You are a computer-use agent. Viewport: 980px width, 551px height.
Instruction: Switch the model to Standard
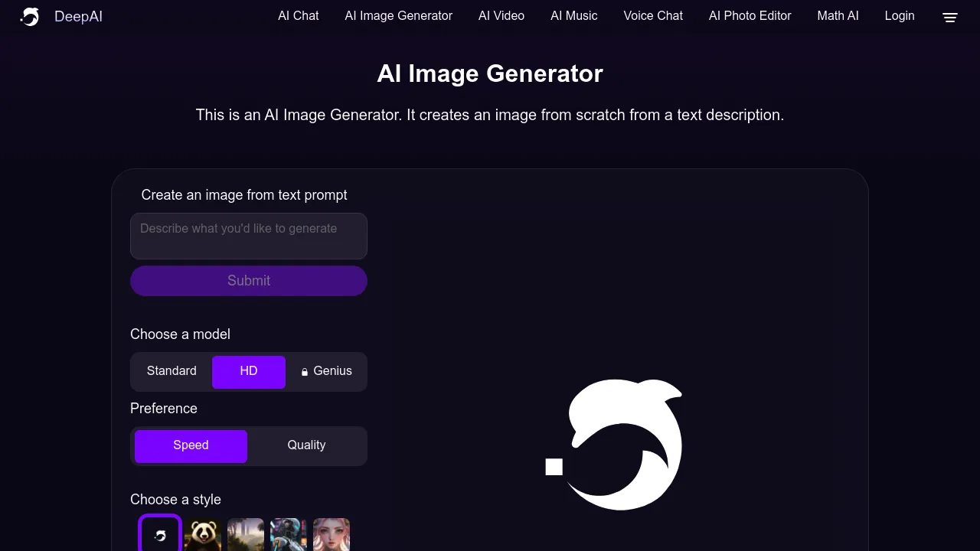point(171,371)
